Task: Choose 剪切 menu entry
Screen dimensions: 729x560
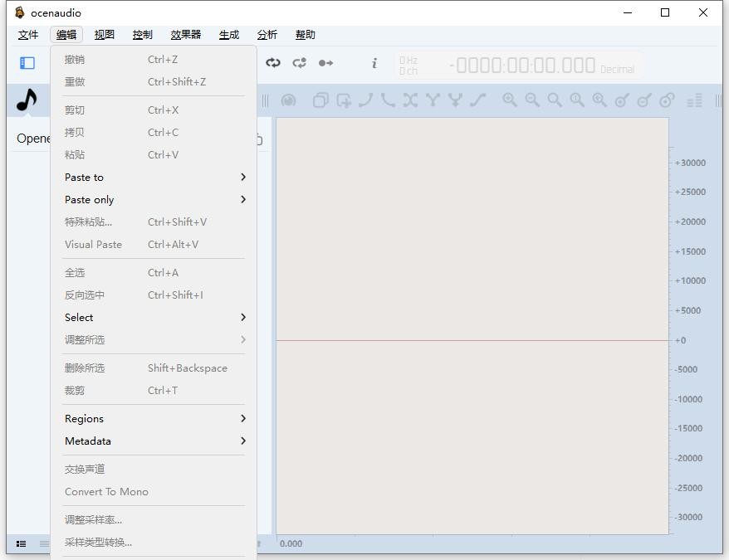Action: point(154,110)
